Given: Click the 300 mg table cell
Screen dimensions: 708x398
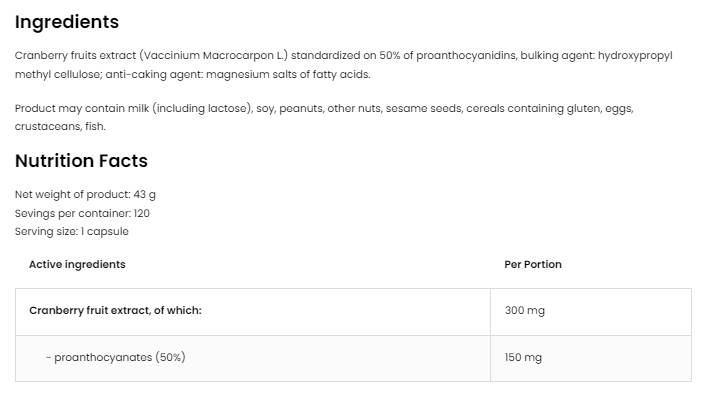Looking at the screenshot, I should click(x=591, y=312).
